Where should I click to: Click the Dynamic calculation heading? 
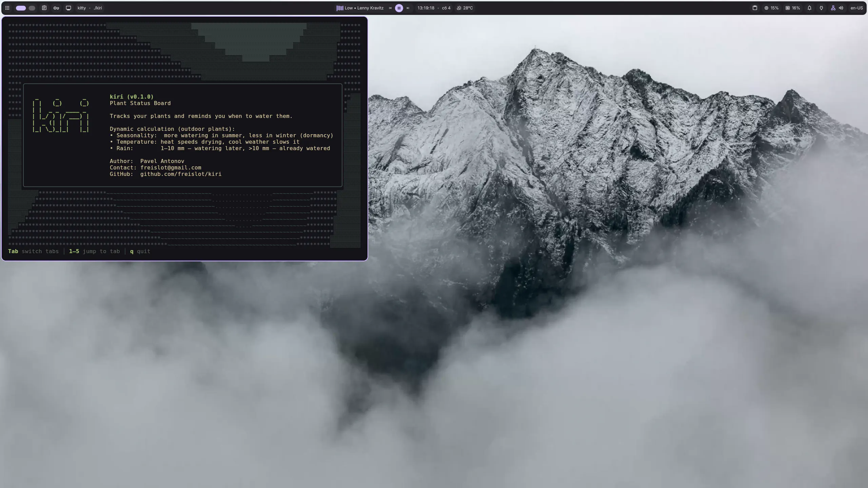tap(172, 129)
